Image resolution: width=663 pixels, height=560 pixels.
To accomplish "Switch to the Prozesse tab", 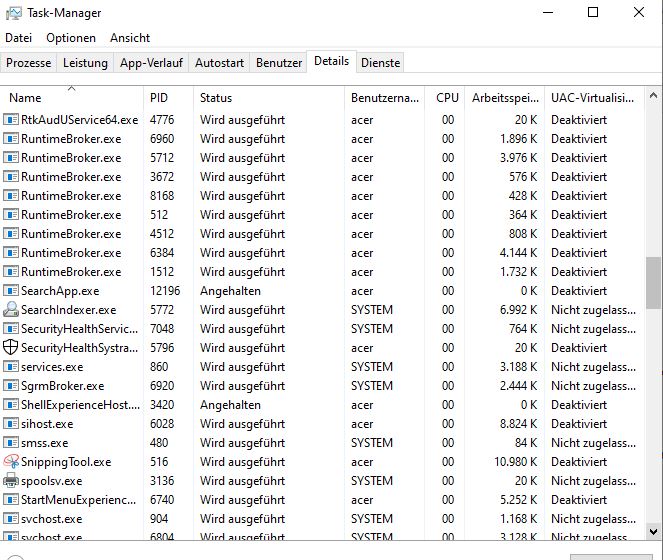I will click(x=28, y=63).
